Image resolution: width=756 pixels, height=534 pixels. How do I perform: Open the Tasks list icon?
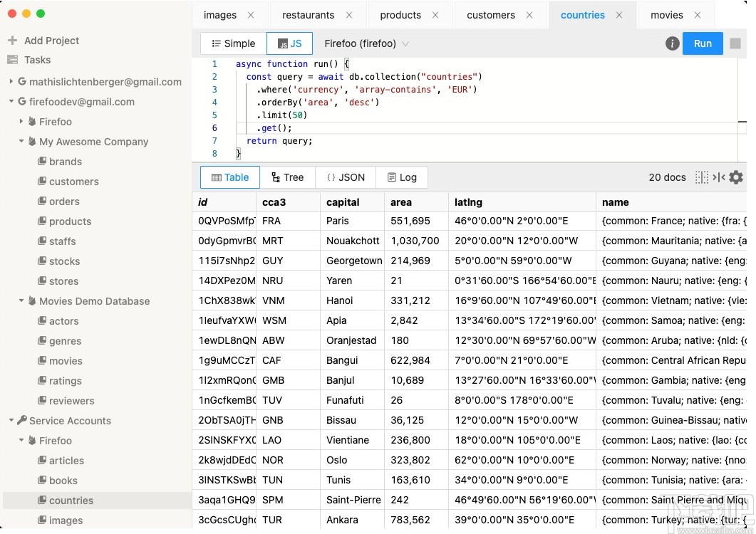(12, 60)
